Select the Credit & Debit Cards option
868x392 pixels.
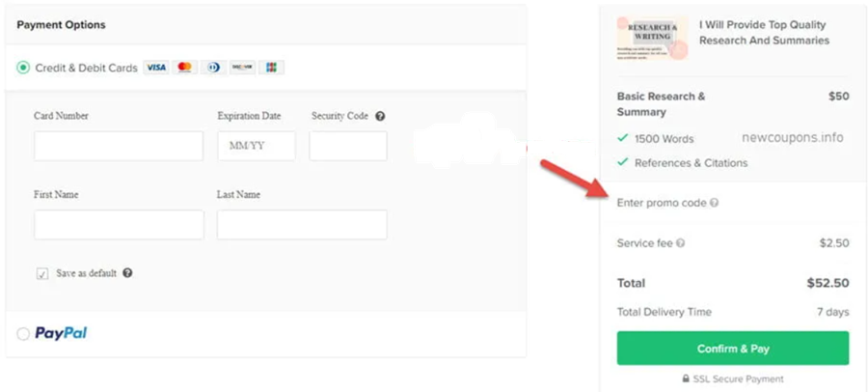click(23, 68)
